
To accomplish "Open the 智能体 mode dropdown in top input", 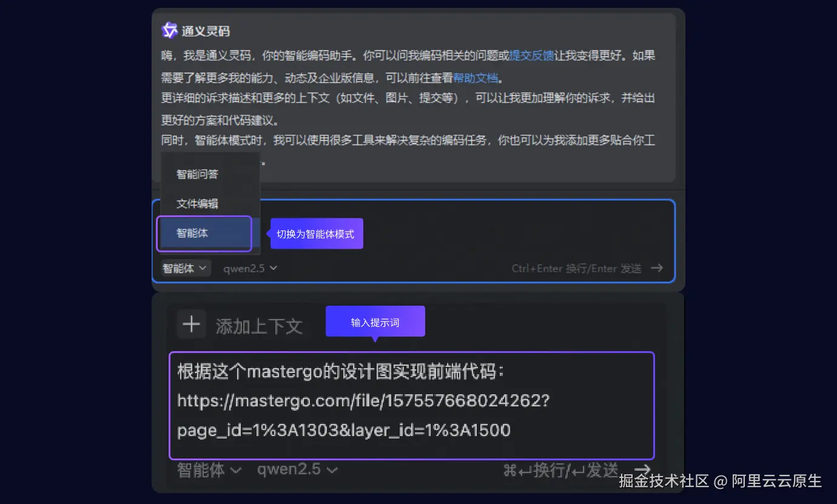I will [184, 267].
